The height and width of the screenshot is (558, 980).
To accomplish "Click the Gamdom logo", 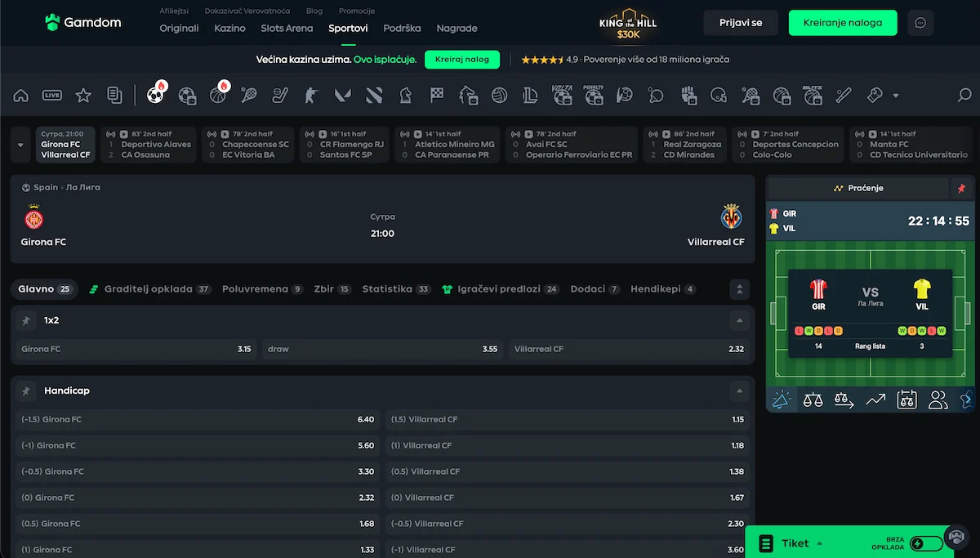I will (x=83, y=22).
